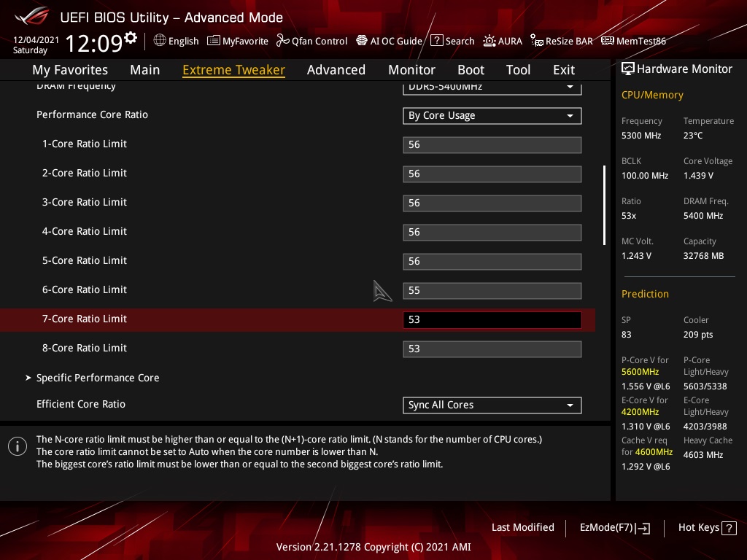Image resolution: width=747 pixels, height=560 pixels.
Task: Click the 8-Core Ratio Limit field
Action: coord(492,349)
